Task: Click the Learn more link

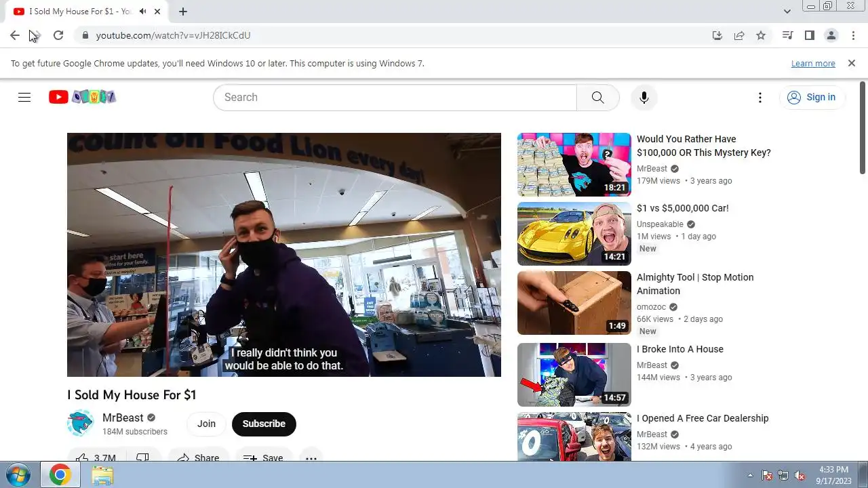Action: (x=813, y=63)
